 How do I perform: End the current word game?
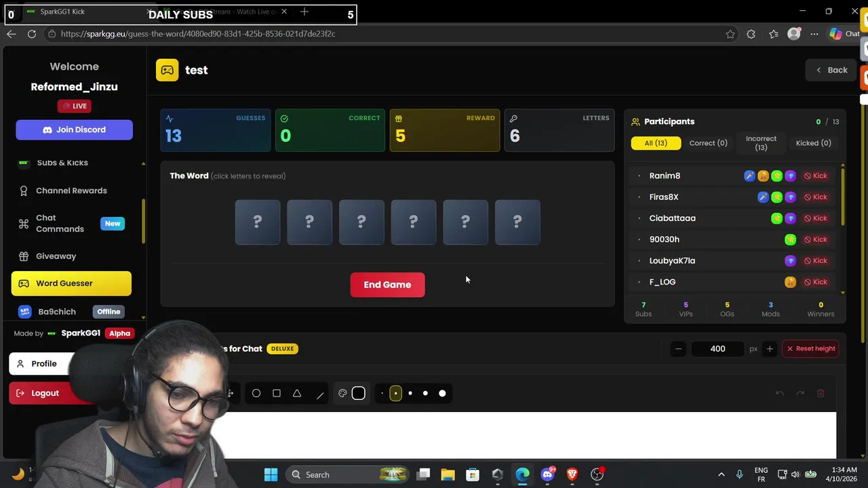point(388,285)
